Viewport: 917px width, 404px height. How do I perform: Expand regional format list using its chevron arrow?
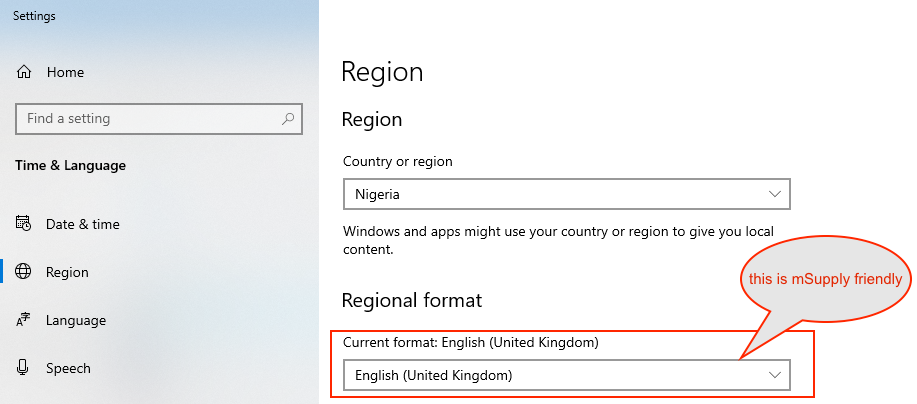(774, 375)
